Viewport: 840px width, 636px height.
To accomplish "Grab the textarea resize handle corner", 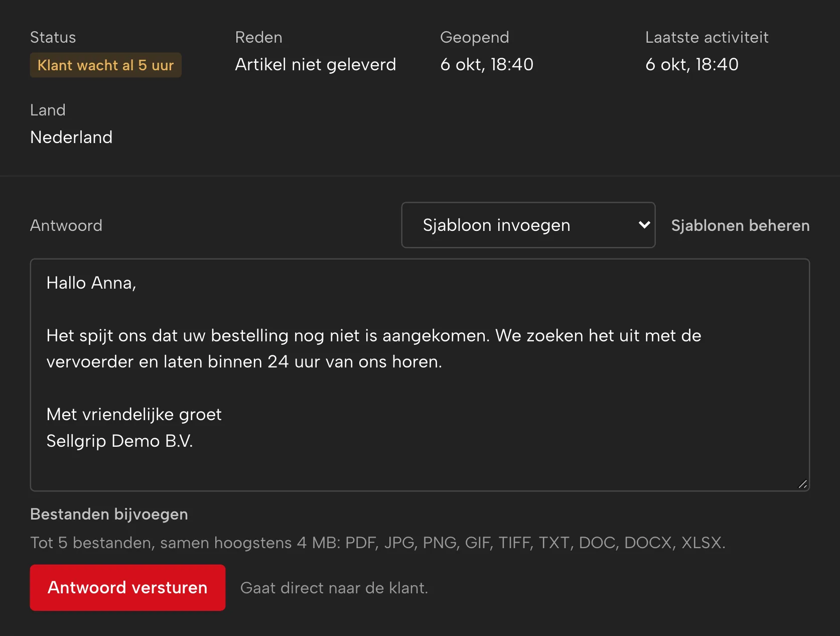I will point(803,484).
